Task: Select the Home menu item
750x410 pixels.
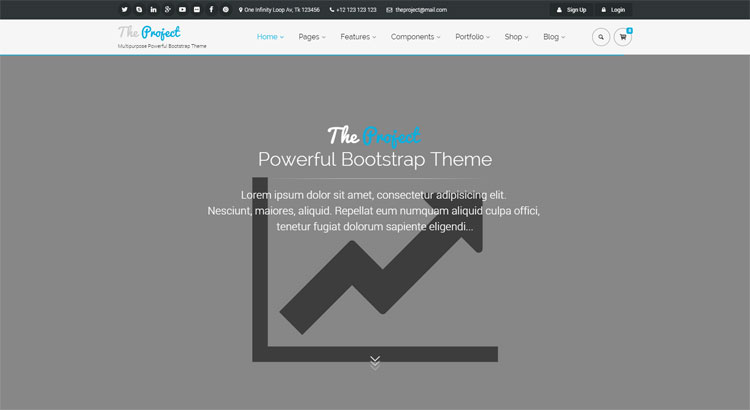Action: (270, 37)
